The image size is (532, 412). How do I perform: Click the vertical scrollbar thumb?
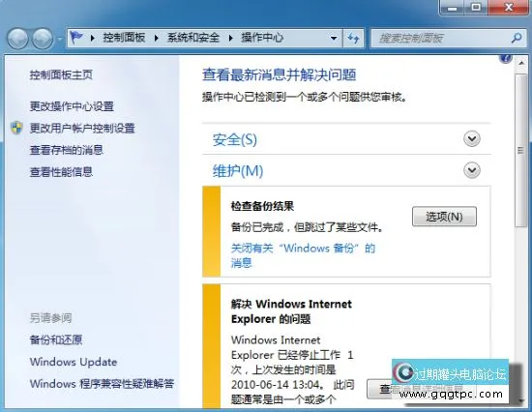[520, 150]
